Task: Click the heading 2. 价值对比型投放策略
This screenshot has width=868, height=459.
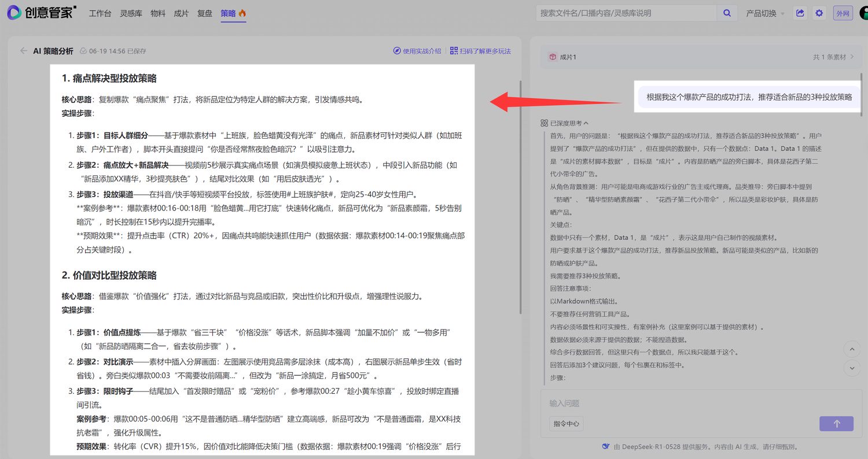Action: pos(109,275)
